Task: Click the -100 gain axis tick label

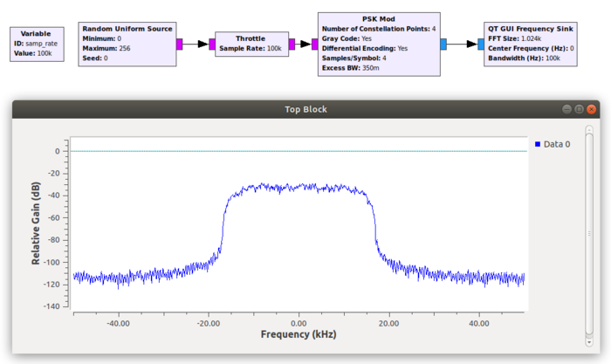Action: [x=51, y=262]
